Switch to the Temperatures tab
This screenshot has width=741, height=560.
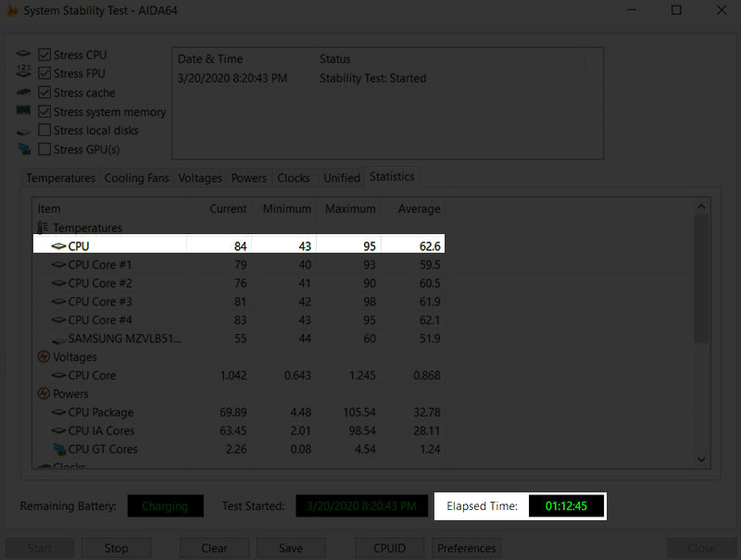pos(60,178)
